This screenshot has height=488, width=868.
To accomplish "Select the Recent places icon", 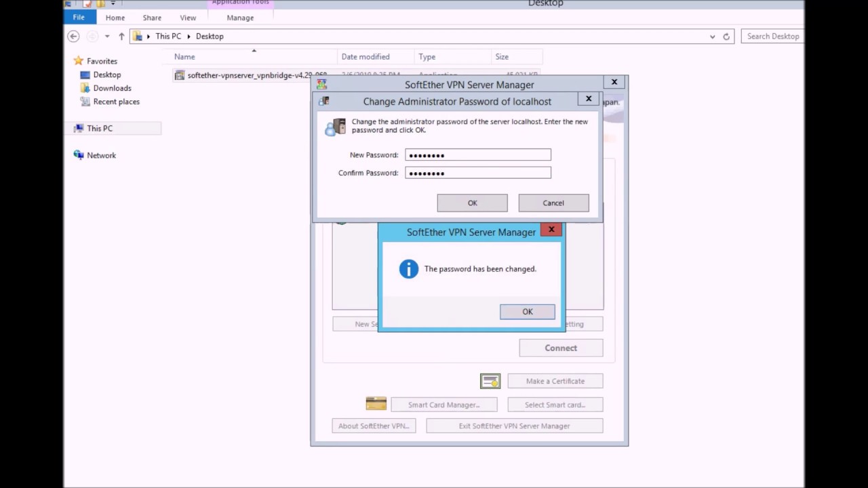I will point(85,102).
